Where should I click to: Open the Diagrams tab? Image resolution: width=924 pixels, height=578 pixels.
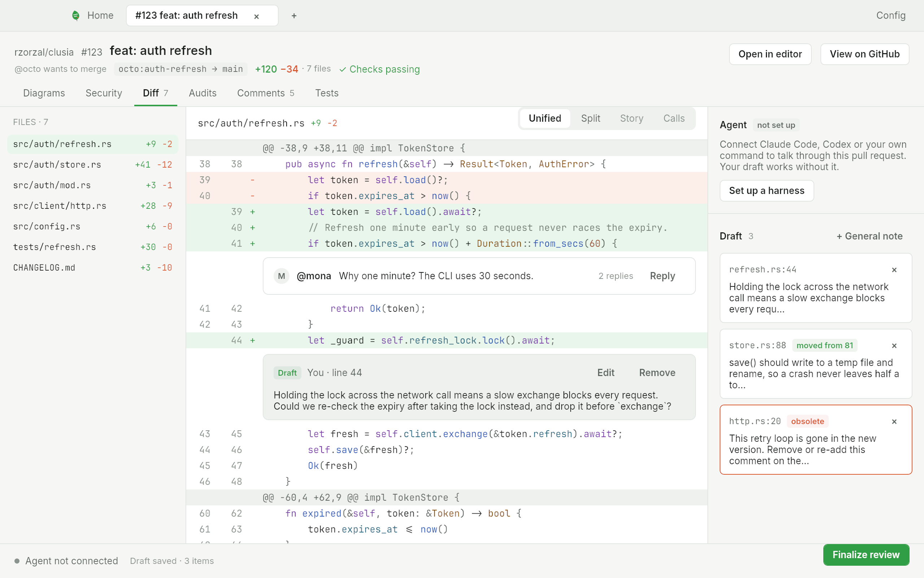pyautogui.click(x=44, y=93)
